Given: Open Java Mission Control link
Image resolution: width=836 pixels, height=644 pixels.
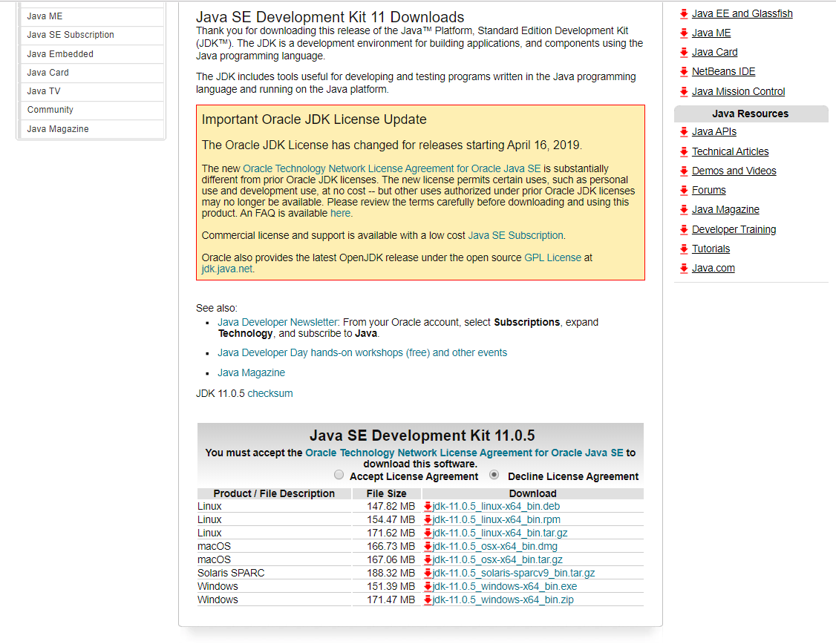Looking at the screenshot, I should pyautogui.click(x=739, y=91).
